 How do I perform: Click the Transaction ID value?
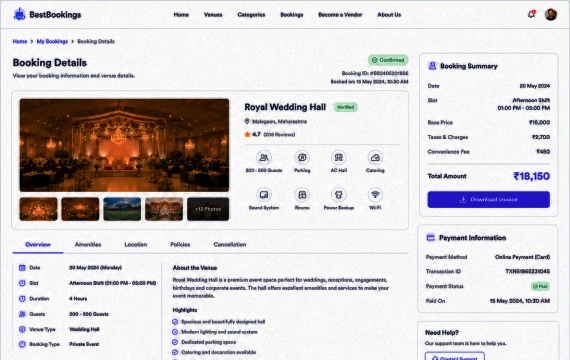(x=527, y=271)
